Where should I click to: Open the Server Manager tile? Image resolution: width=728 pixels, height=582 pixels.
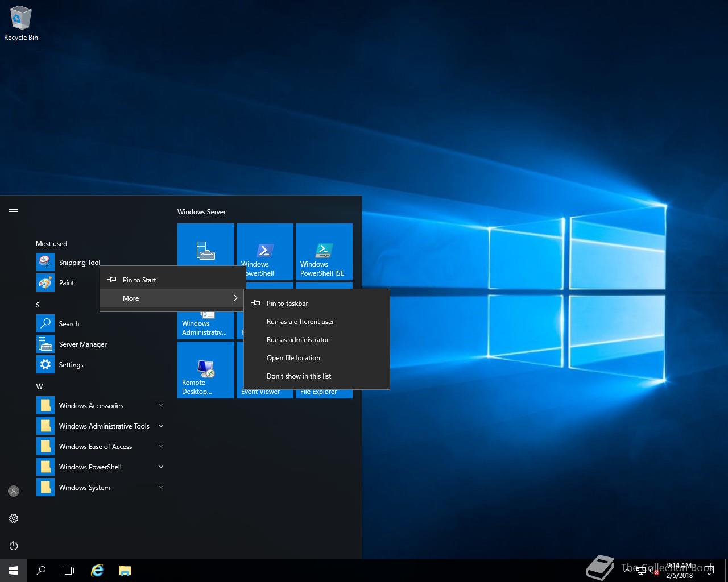(x=206, y=245)
